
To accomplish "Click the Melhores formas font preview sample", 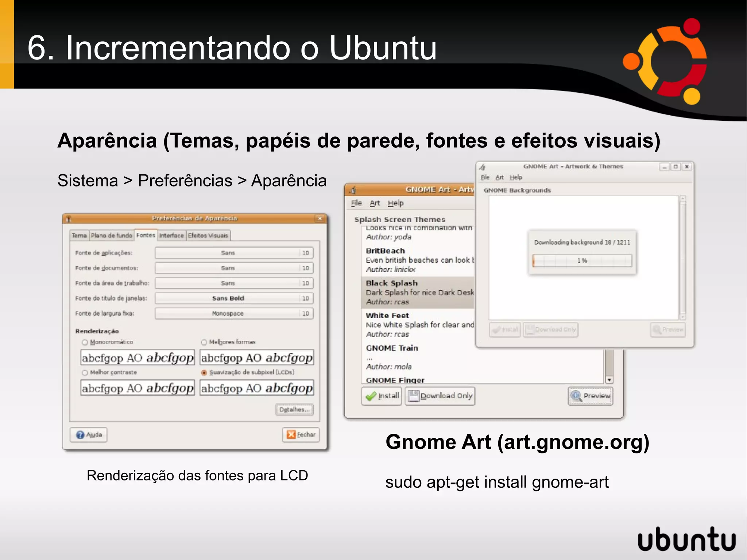I will pyautogui.click(x=257, y=358).
